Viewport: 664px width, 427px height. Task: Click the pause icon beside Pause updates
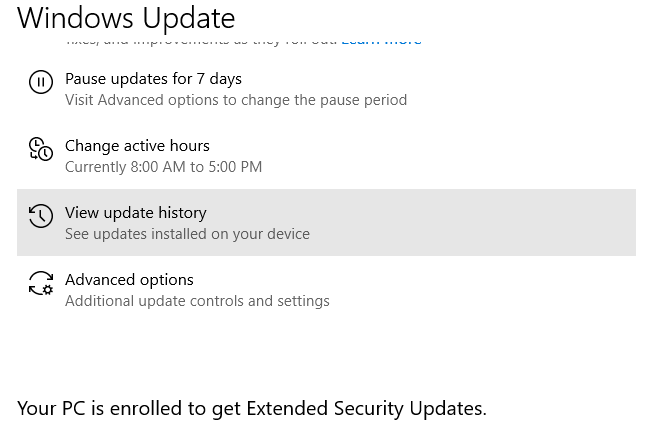[40, 82]
